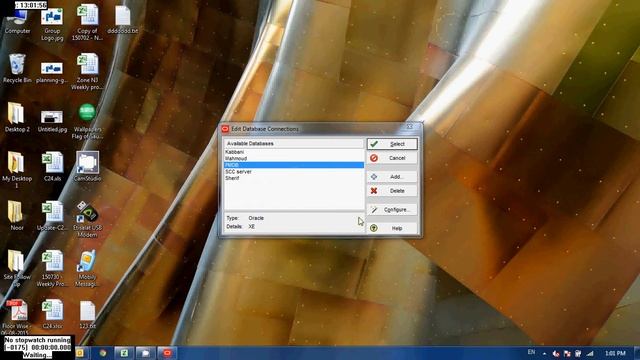
Task: Open Help in the database connections dialog
Action: [392, 228]
